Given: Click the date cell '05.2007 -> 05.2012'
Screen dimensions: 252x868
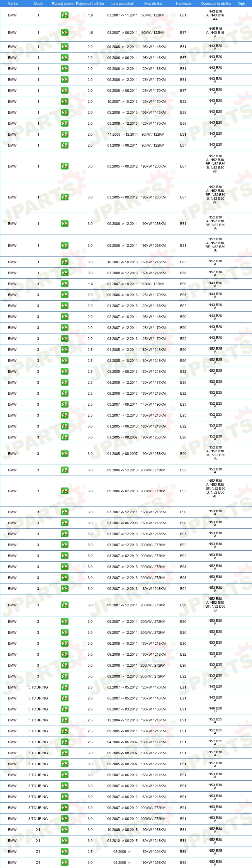Looking at the screenshot, I should (x=122, y=698).
